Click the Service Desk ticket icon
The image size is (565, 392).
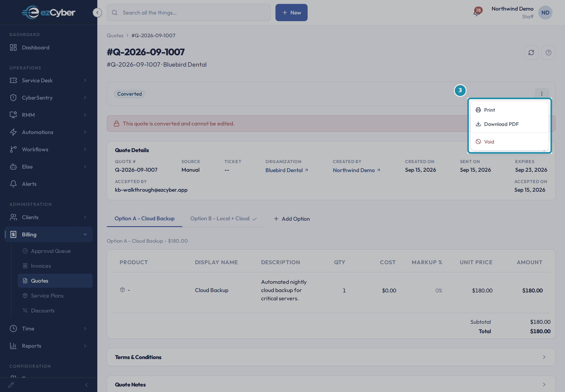click(13, 81)
